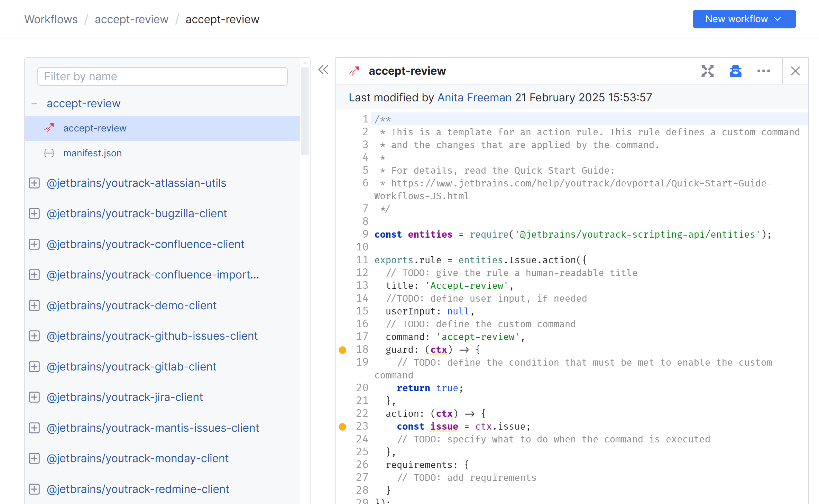
Task: Close the accept-review editor panel
Action: tap(795, 71)
